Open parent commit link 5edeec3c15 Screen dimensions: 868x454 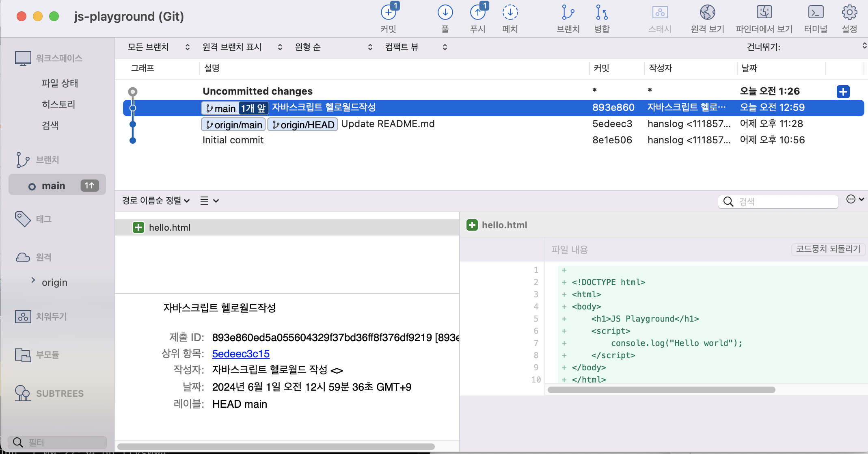(x=241, y=354)
